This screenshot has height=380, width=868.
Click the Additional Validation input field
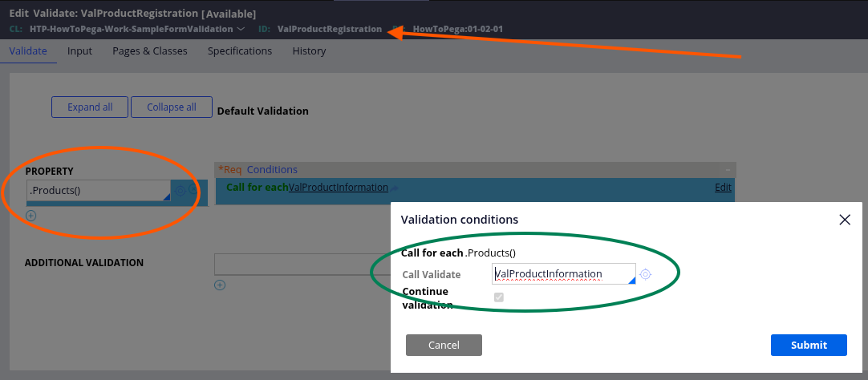point(301,264)
